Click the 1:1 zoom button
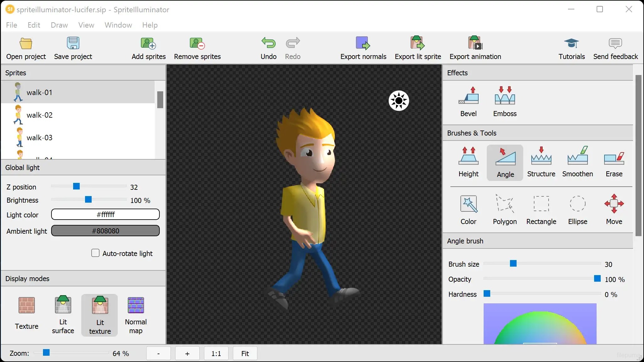 pyautogui.click(x=216, y=354)
